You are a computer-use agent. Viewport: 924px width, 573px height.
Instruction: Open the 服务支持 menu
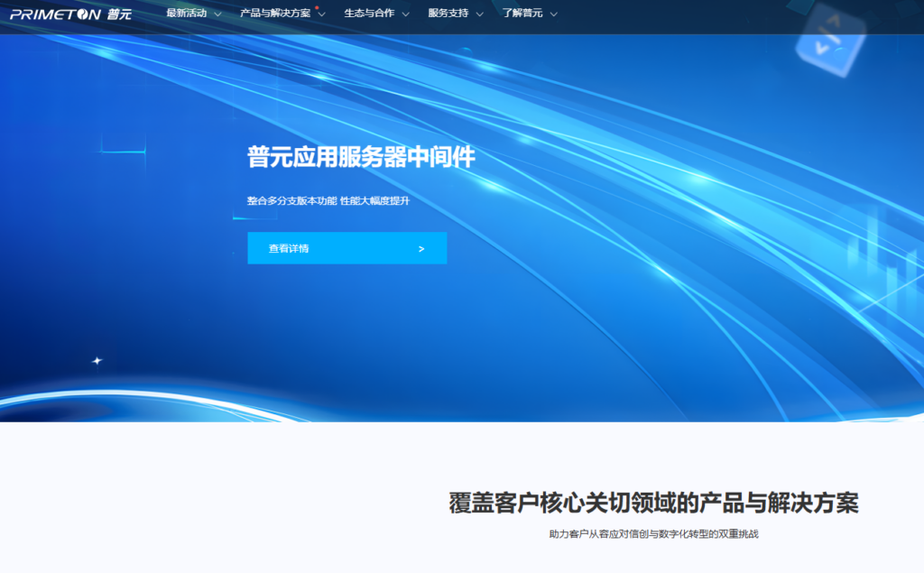click(x=449, y=14)
